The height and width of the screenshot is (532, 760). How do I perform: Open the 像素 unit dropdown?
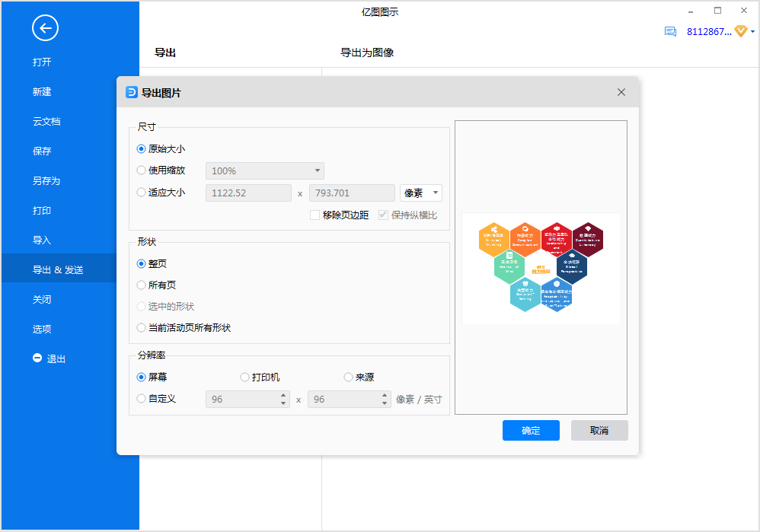pyautogui.click(x=420, y=193)
